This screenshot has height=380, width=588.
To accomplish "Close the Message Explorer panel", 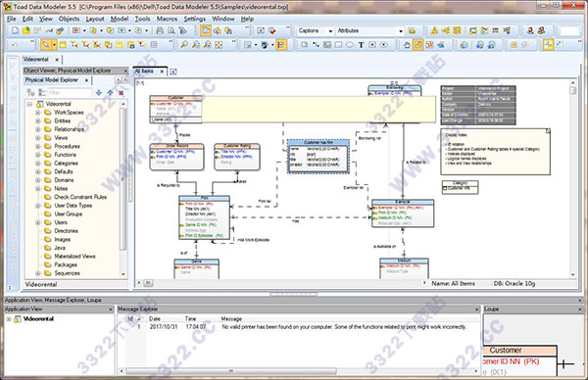I will click(477, 309).
